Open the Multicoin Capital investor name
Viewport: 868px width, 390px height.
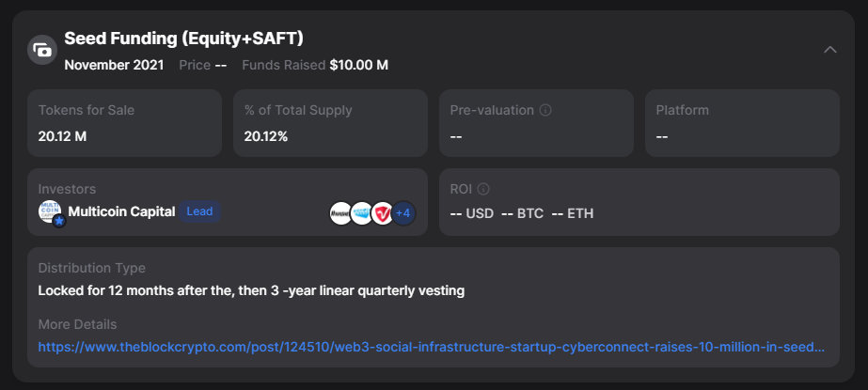coord(121,211)
